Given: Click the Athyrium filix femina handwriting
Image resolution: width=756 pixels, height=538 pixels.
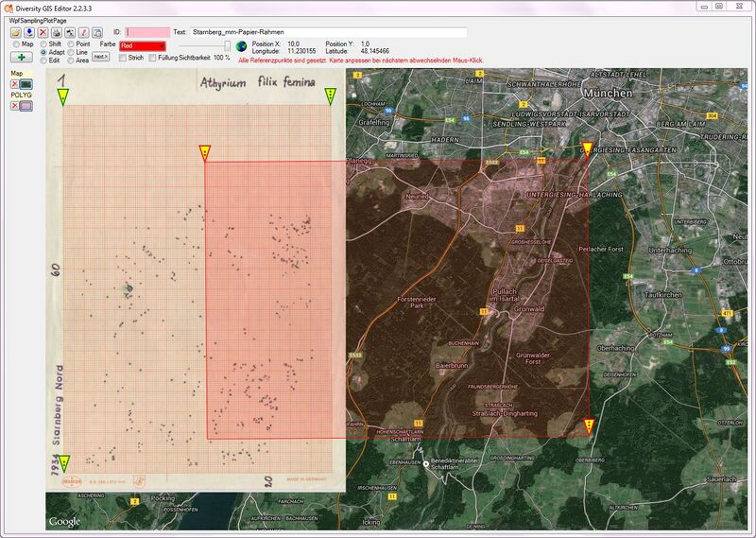Looking at the screenshot, I should (x=257, y=82).
